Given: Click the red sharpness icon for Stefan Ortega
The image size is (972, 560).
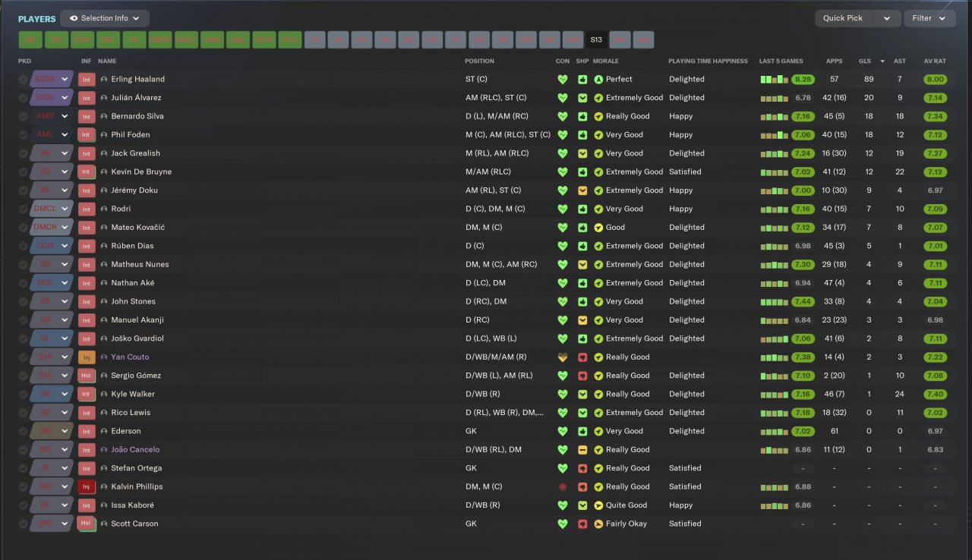Looking at the screenshot, I should pyautogui.click(x=582, y=468).
